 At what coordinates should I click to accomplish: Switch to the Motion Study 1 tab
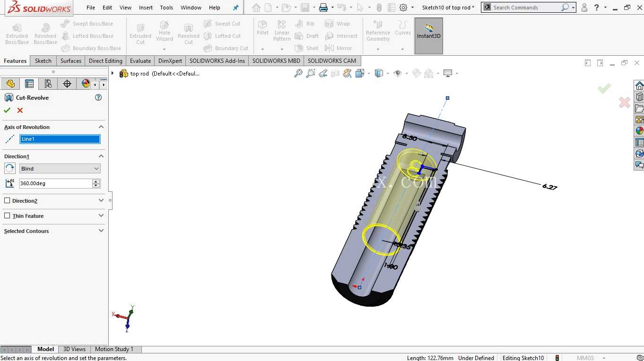pyautogui.click(x=114, y=349)
